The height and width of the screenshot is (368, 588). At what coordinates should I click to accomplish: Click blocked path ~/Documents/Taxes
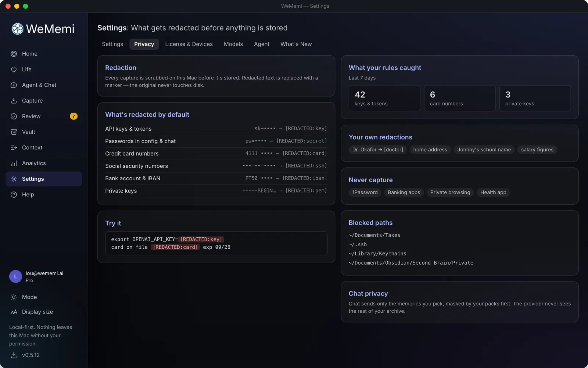point(374,235)
